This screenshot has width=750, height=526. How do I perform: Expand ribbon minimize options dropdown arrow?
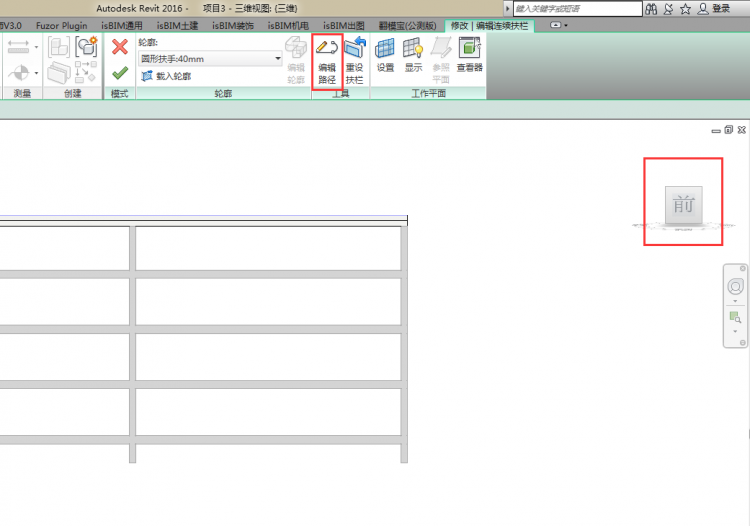(567, 25)
